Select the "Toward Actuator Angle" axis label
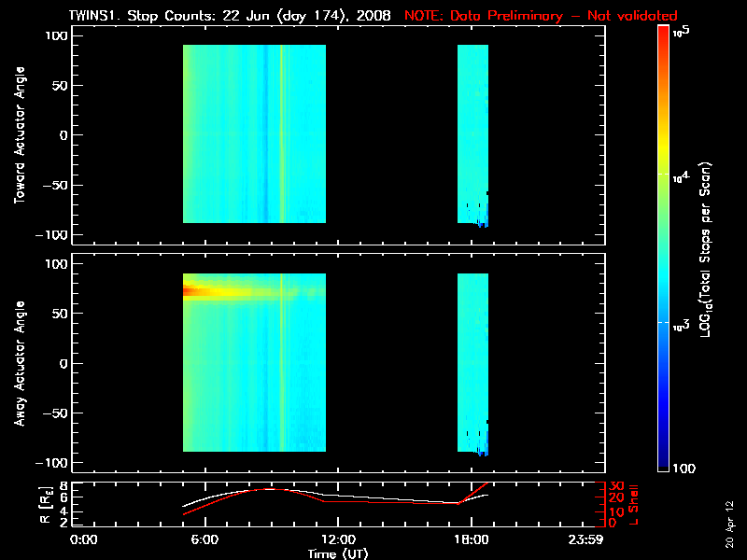This screenshot has width=747, height=560. click(x=19, y=135)
